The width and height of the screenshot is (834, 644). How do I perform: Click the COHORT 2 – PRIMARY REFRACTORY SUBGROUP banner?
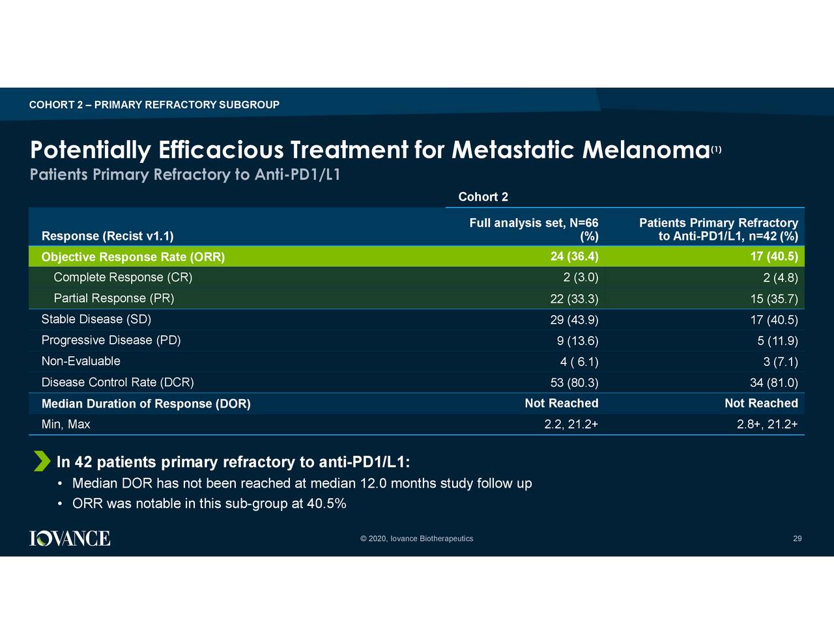click(154, 105)
